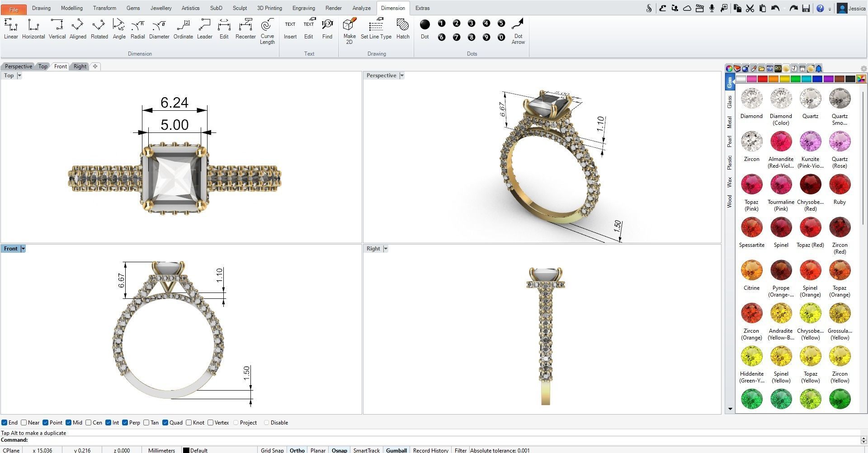Screen dimensions: 868x453
Task: Select the Linear dimension tool
Action: [11, 29]
